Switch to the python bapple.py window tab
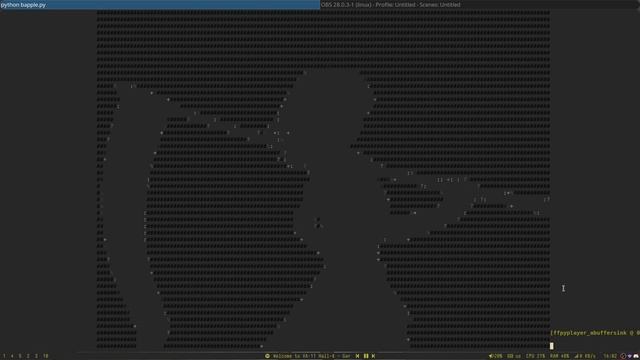Screen dimensions: 640x360 [160, 5]
